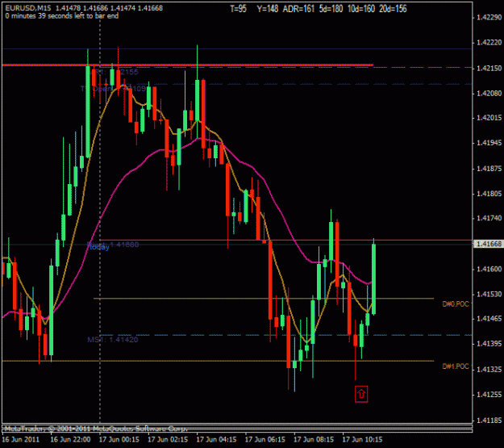The width and height of the screenshot is (504, 448).
Task: Click the 1.41530 price scale label
Action: 489,294
